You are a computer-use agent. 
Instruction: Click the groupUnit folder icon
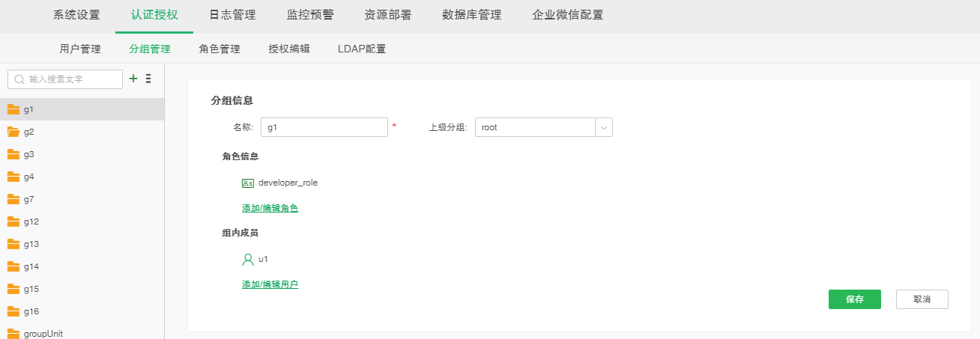pos(13,334)
